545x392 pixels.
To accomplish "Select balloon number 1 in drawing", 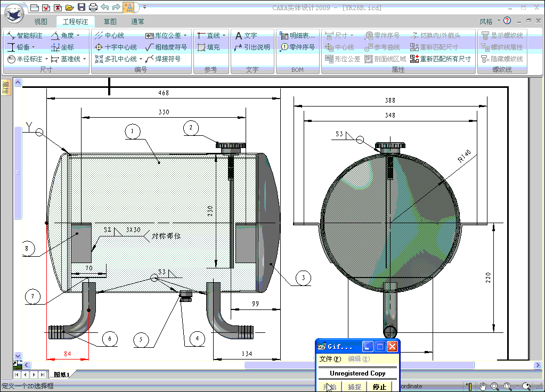I will (133, 132).
